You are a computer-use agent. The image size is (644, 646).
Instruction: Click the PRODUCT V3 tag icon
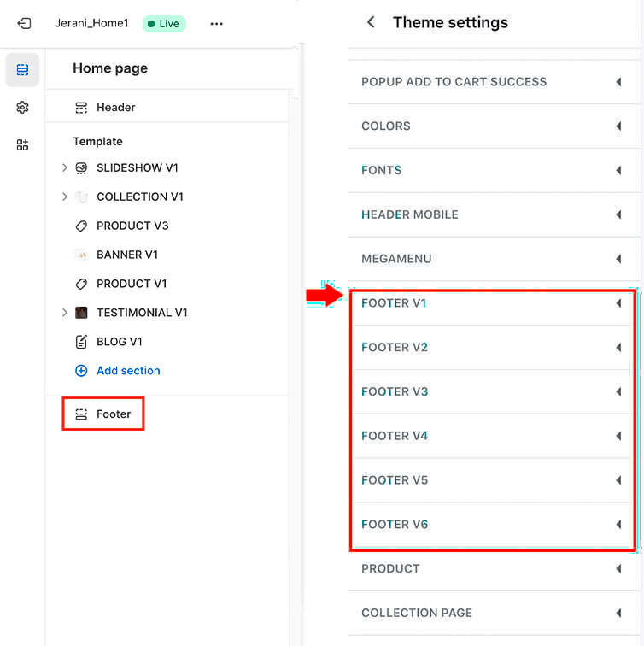pos(81,226)
